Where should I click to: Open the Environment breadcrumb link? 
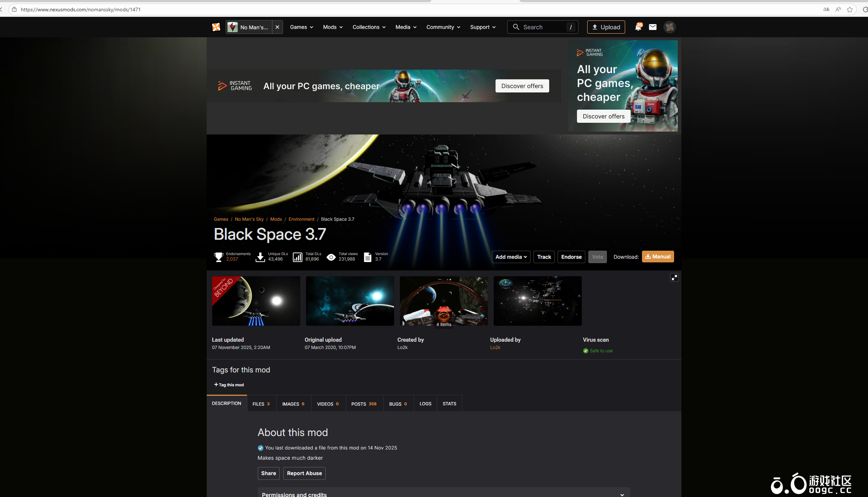(301, 219)
